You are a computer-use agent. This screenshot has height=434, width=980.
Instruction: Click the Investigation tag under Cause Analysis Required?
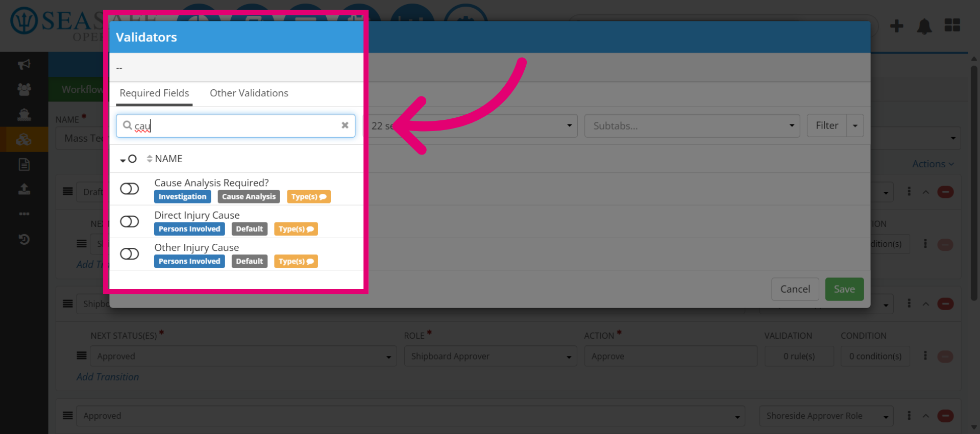(182, 196)
